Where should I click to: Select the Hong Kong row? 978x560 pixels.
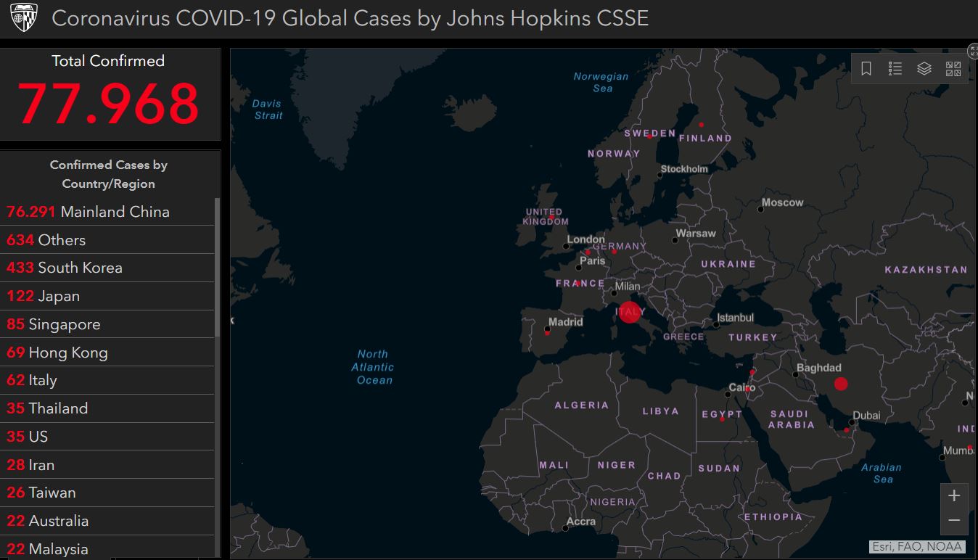click(107, 353)
